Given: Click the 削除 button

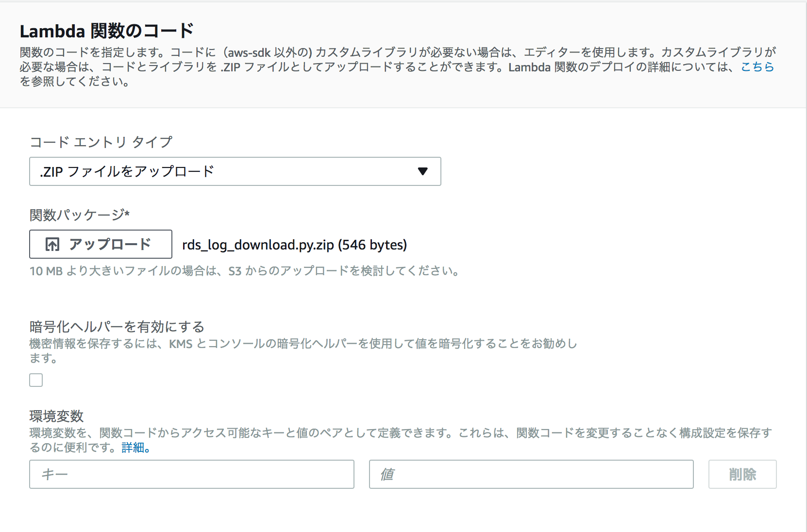Looking at the screenshot, I should (x=742, y=474).
